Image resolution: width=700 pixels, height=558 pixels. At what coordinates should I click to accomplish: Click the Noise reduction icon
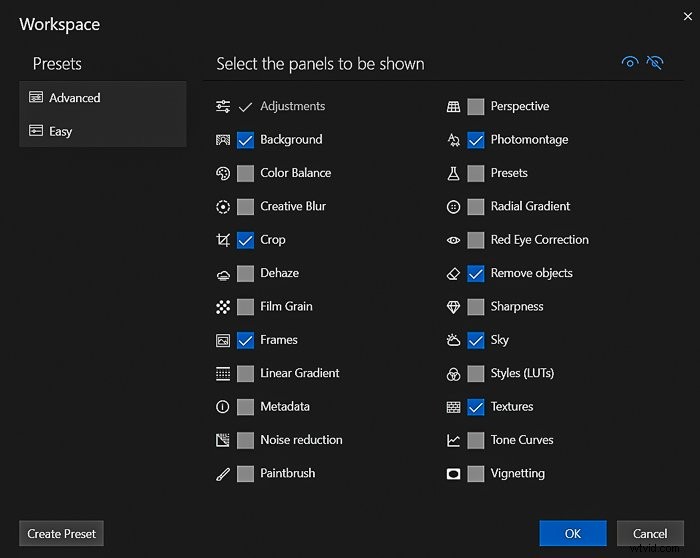(223, 440)
